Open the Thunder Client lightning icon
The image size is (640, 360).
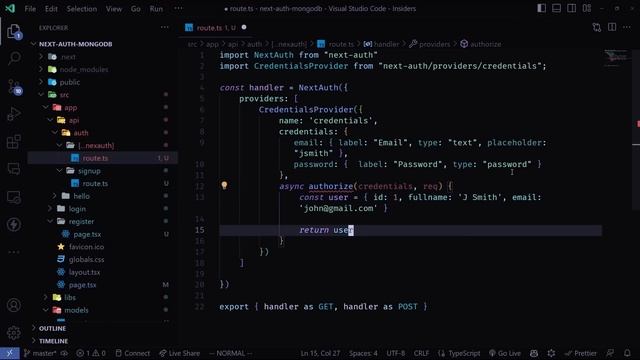click(14, 224)
